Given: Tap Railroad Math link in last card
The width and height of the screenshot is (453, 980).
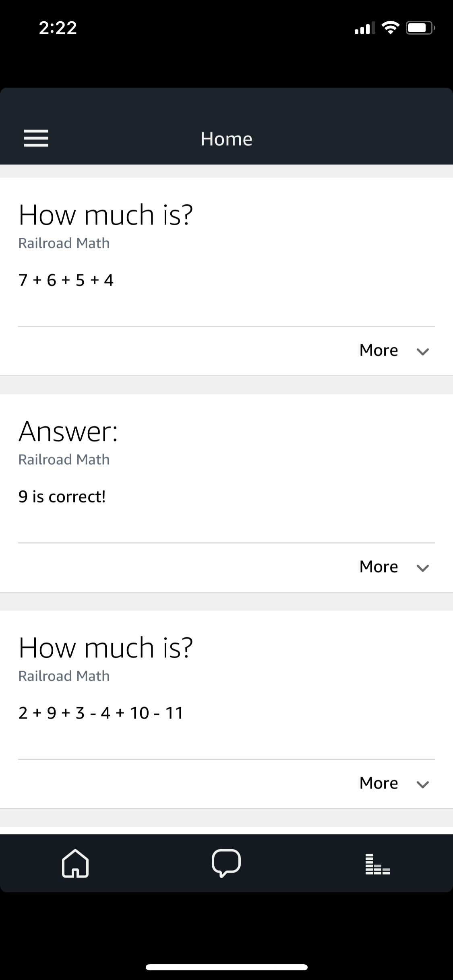Looking at the screenshot, I should pyautogui.click(x=64, y=676).
